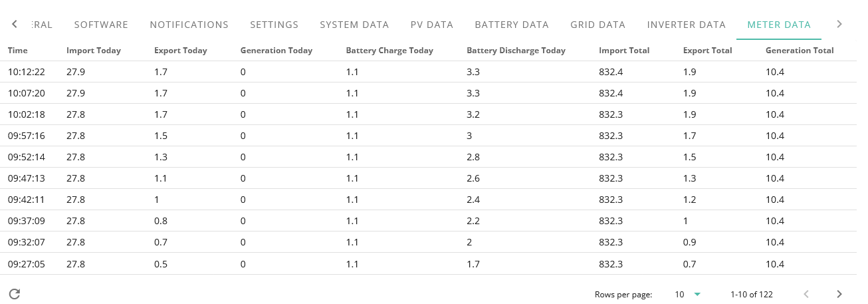The height and width of the screenshot is (304, 868).
Task: Switch to the Battery Data tab
Action: pyautogui.click(x=512, y=25)
